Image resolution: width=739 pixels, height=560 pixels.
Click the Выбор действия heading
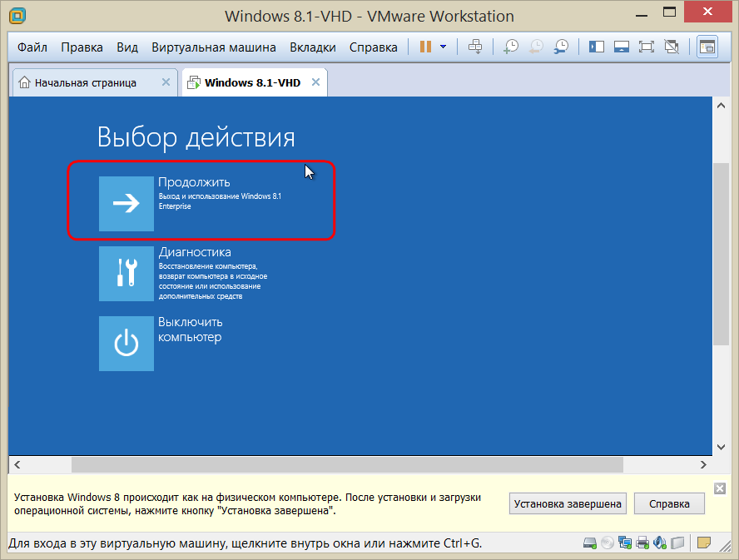pos(196,137)
